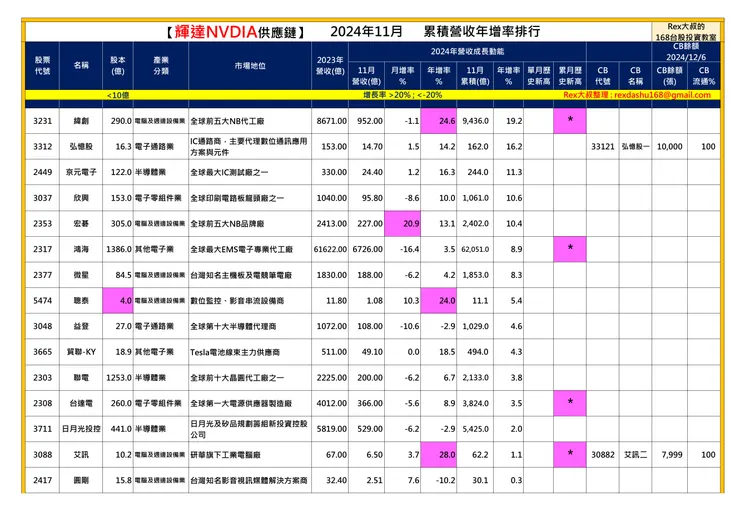Click the November revenue value 952.00
The image size is (740, 523).
point(370,121)
